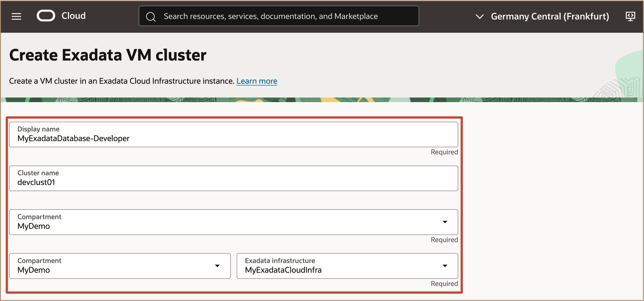The height and width of the screenshot is (301, 644).
Task: Select Germany Central (Frankfurt) region menu
Action: 550,16
